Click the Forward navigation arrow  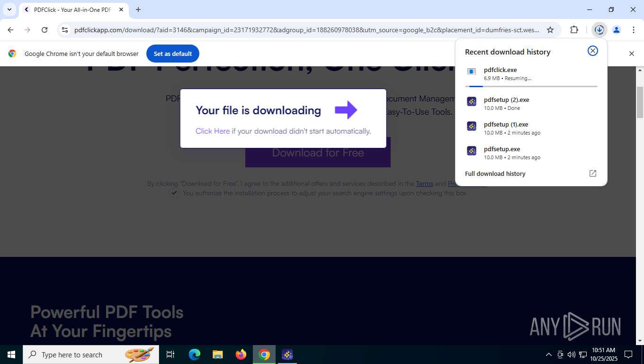(27, 30)
